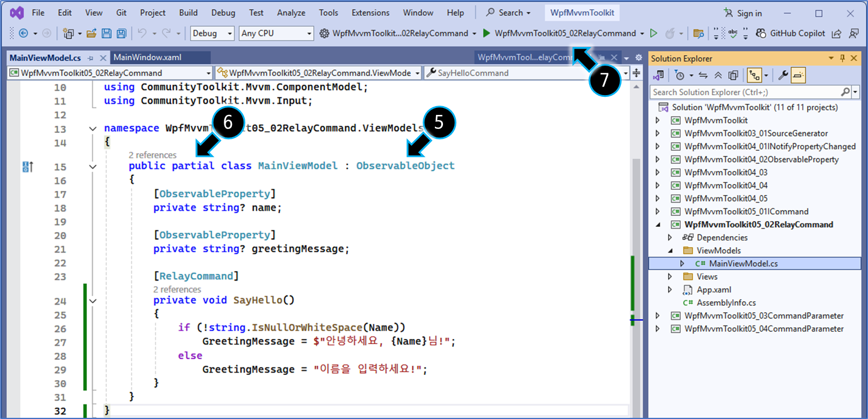868x419 pixels.
Task: Collapse the ViewModels folder node
Action: [670, 251]
